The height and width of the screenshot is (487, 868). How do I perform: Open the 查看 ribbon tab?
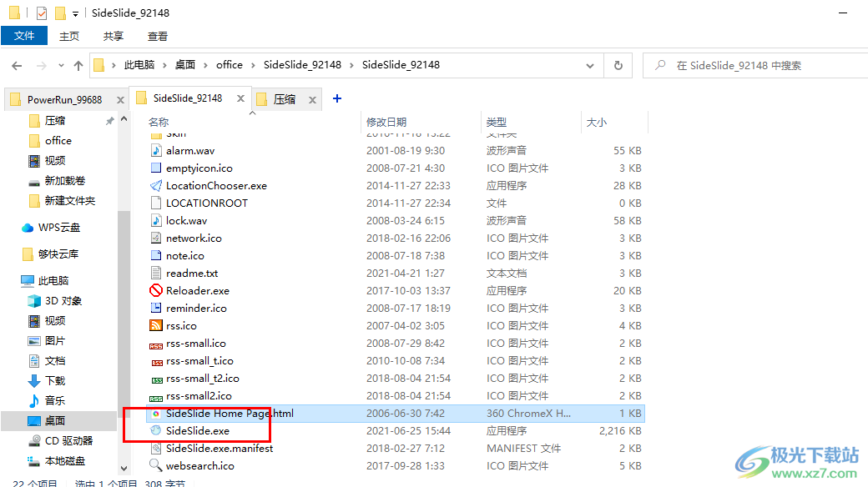[157, 36]
